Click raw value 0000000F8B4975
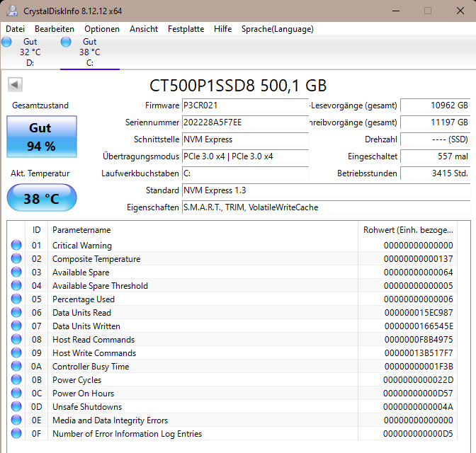Image resolution: width=476 pixels, height=453 pixels. point(419,340)
